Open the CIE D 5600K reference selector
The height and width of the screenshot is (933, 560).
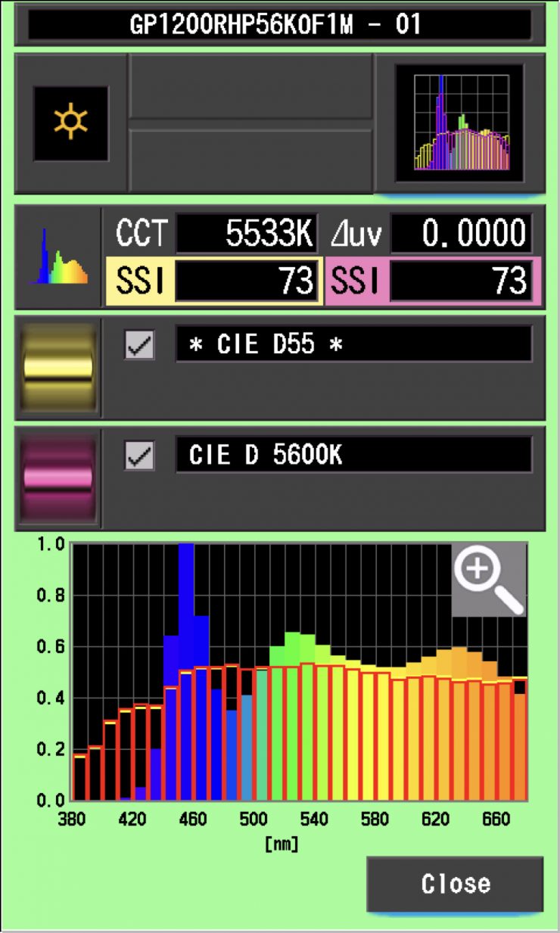(353, 455)
